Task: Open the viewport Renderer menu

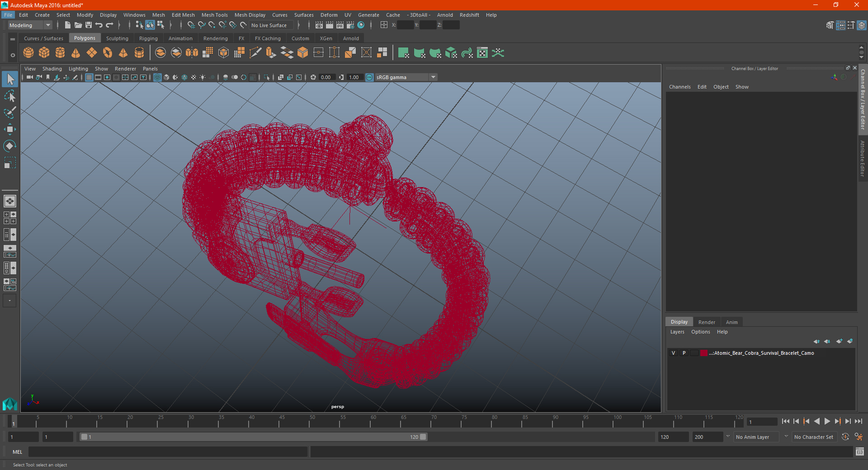Action: 125,69
